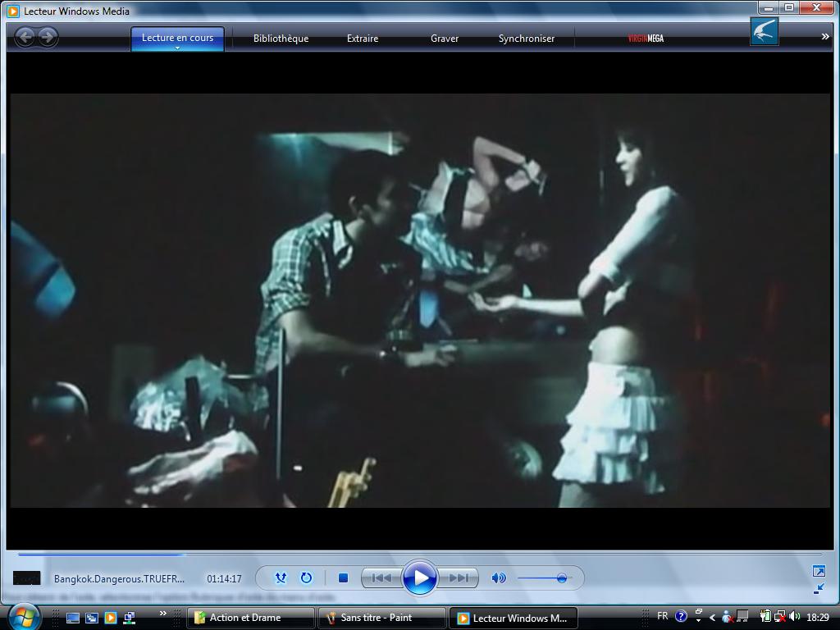
Task: Click the disconnected network tray icon
Action: point(780,617)
